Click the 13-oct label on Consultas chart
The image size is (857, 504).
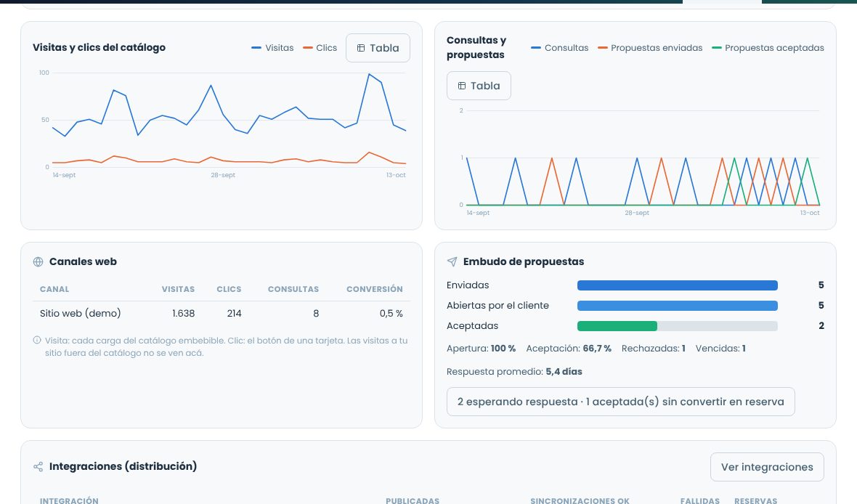[x=810, y=213]
